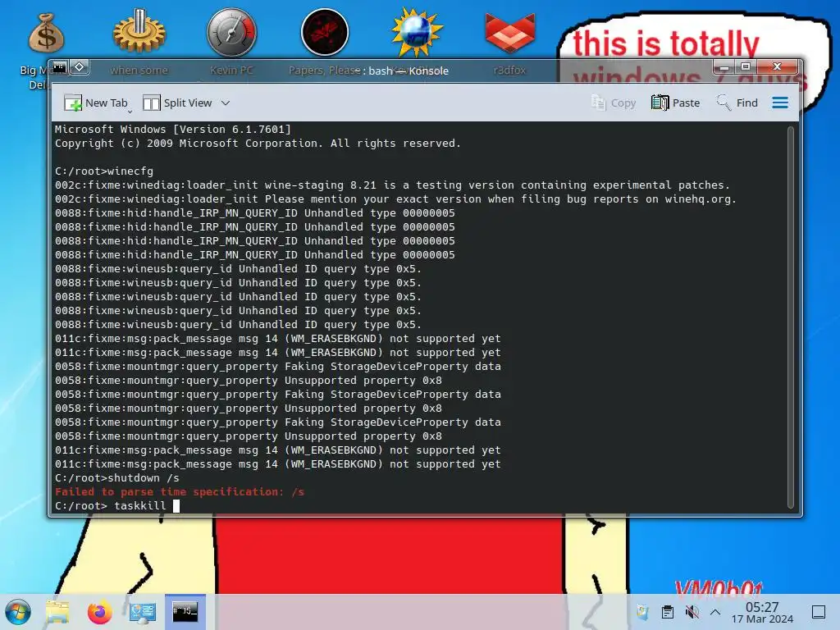Screen dimensions: 840x630
Task: Click the 'Copyright (c) 2009 Microsoft Corporation' line
Action: tap(258, 143)
